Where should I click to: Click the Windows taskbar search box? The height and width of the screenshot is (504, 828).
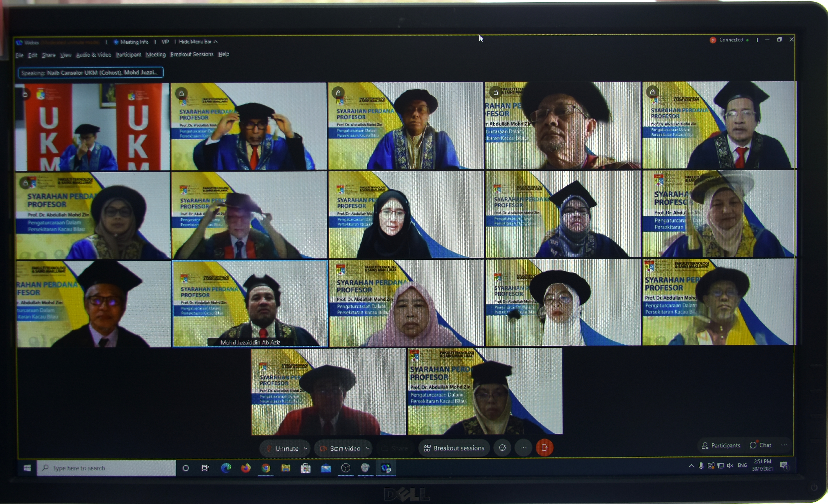[x=106, y=468]
